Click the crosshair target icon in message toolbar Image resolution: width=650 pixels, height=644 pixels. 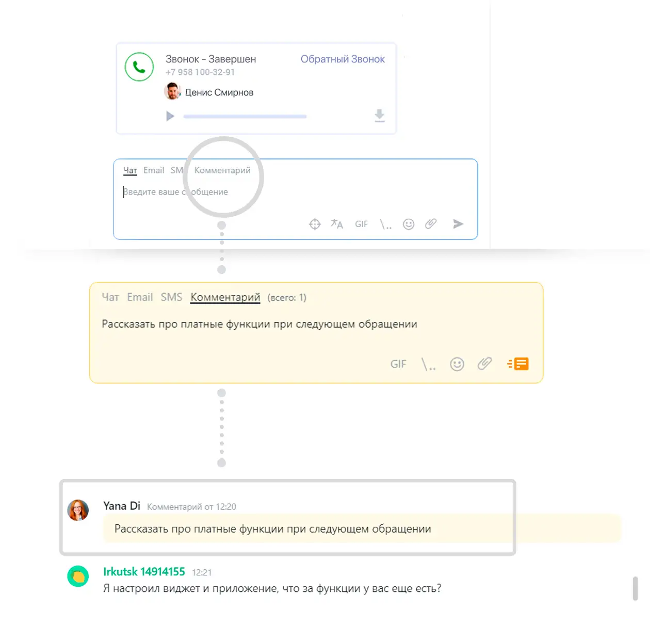pyautogui.click(x=315, y=224)
